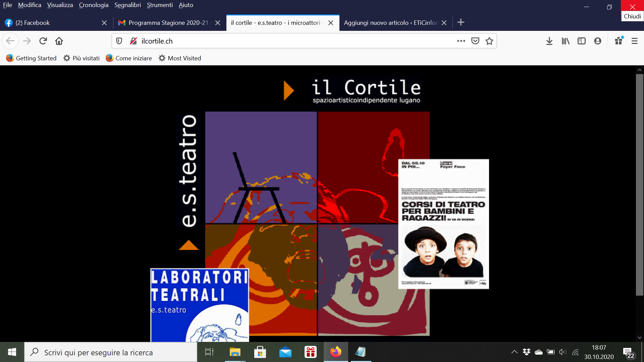Open the Aiuto menu
644x362 pixels.
186,5
